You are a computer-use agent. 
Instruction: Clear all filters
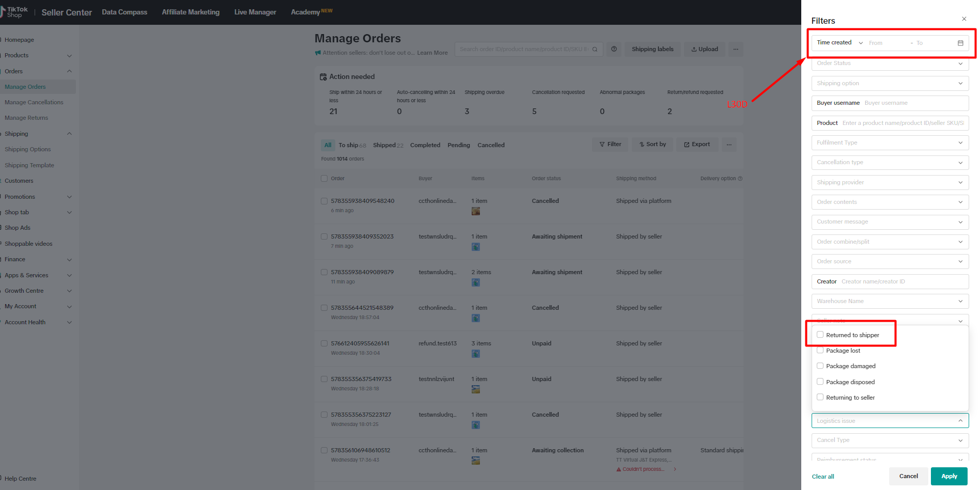click(823, 477)
